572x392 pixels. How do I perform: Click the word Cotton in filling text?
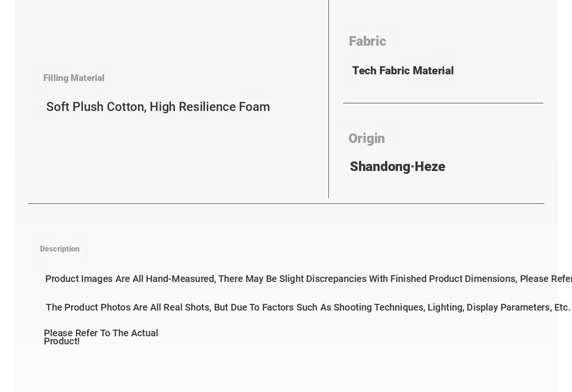[126, 107]
